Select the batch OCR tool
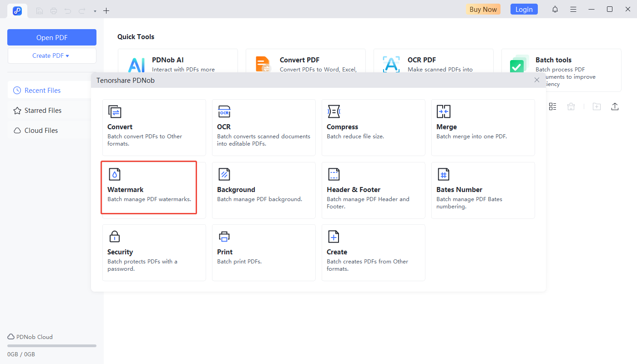 (263, 127)
